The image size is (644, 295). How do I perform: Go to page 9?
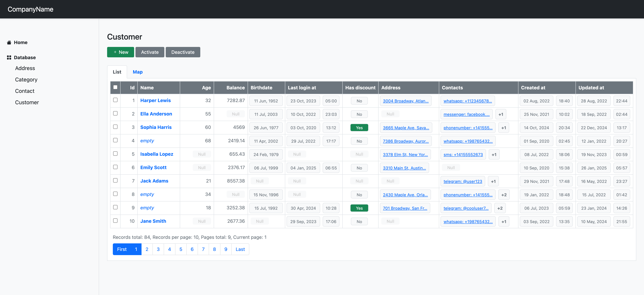[x=226, y=249]
